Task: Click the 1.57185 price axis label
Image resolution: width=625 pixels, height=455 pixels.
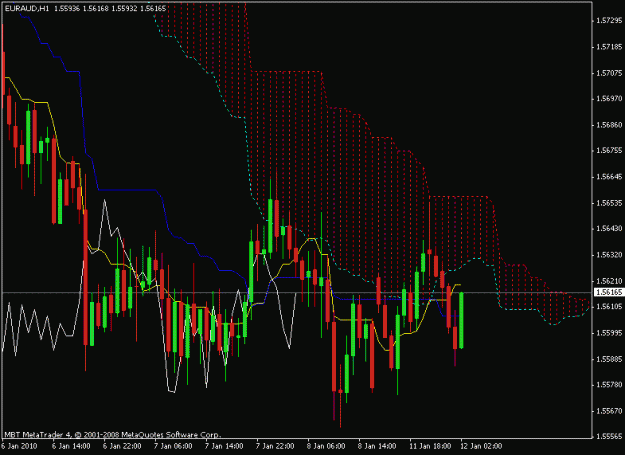Action: click(x=609, y=47)
